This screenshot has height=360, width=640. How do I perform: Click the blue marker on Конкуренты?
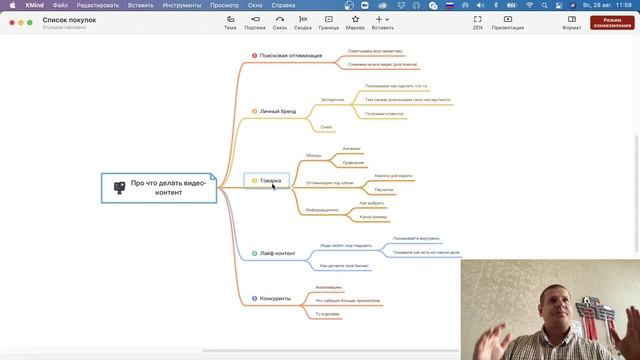point(254,299)
